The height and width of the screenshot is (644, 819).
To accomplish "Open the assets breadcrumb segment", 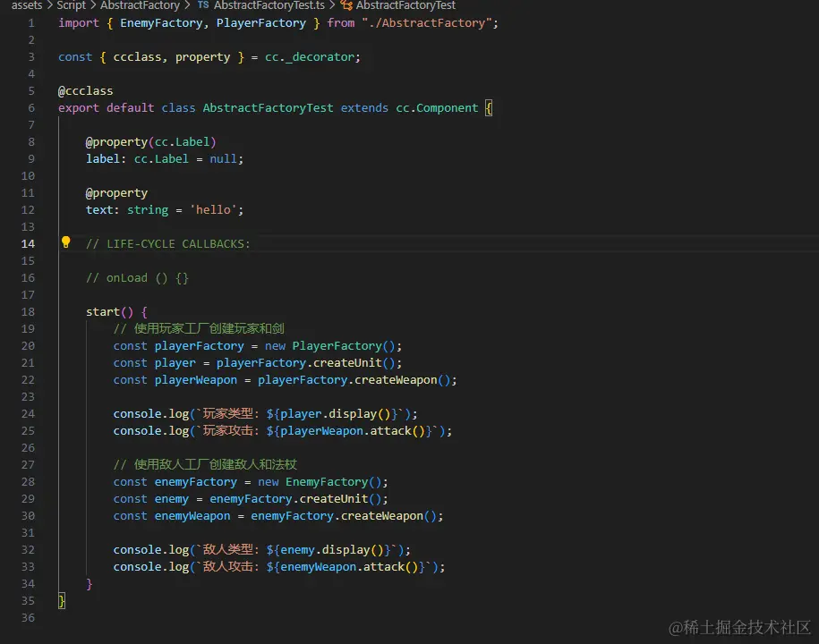I will (x=27, y=5).
